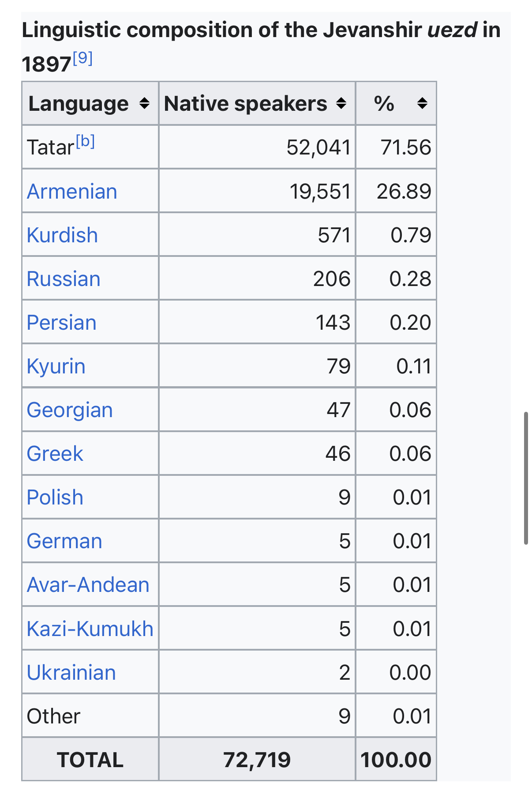Visit the Greek language link
532x802 pixels.
tap(55, 453)
